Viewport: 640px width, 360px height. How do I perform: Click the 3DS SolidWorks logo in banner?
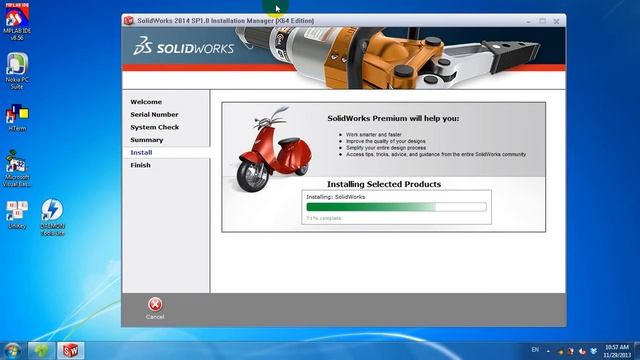[184, 46]
